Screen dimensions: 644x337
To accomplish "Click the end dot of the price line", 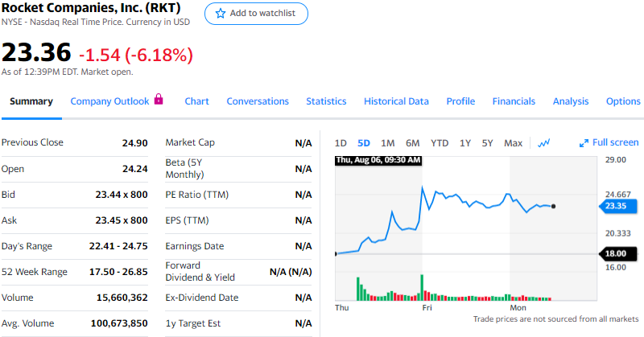I will click(553, 207).
